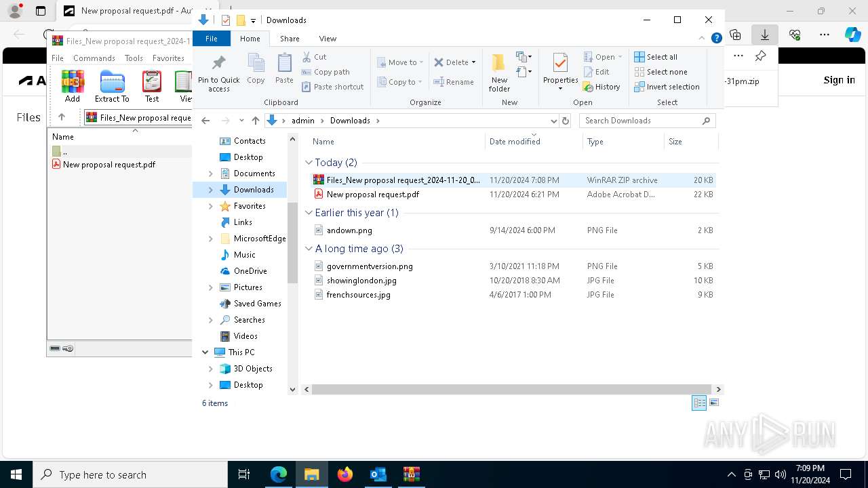Open WinRAR Favorites menu
The width and height of the screenshot is (868, 488).
click(168, 58)
